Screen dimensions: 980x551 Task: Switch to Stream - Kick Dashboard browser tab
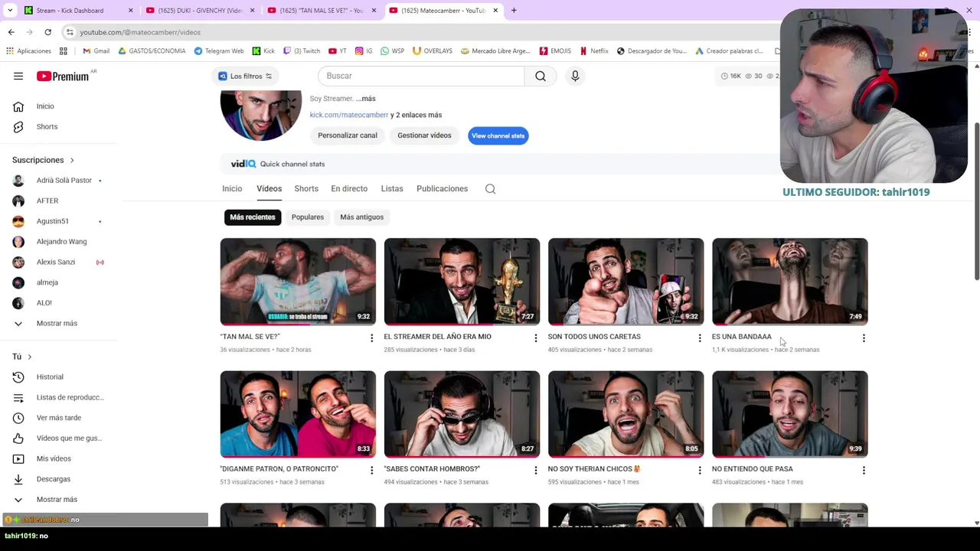pos(78,11)
